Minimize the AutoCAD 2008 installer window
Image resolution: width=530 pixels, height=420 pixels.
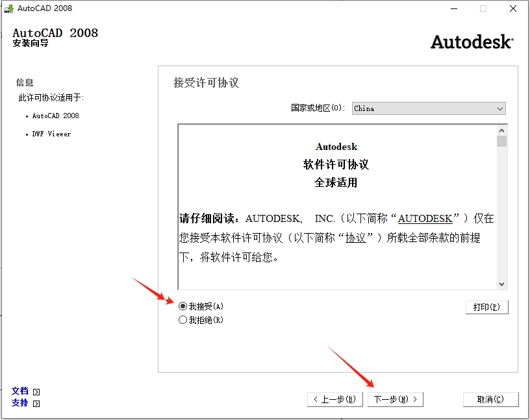point(453,8)
